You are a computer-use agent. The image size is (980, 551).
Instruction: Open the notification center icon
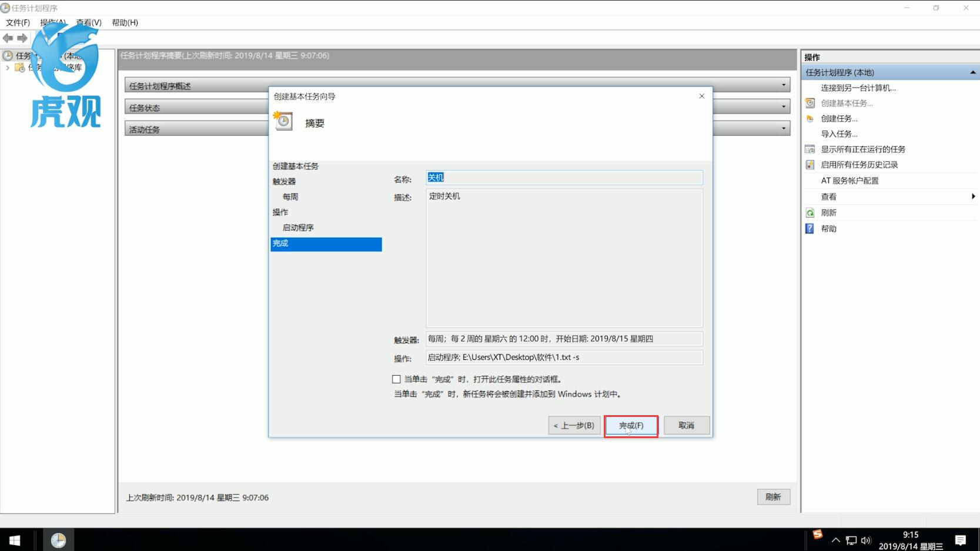[961, 540]
